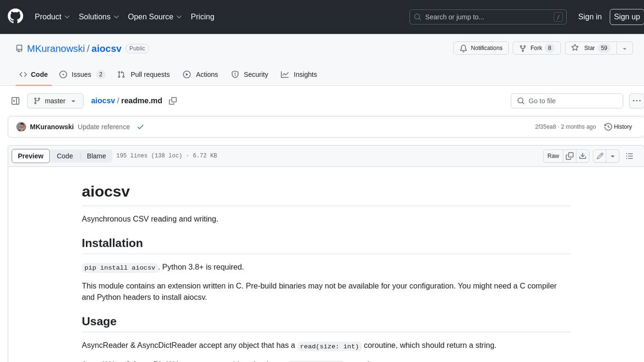644x362 pixels.
Task: Expand the Open Source menu
Action: [x=155, y=17]
